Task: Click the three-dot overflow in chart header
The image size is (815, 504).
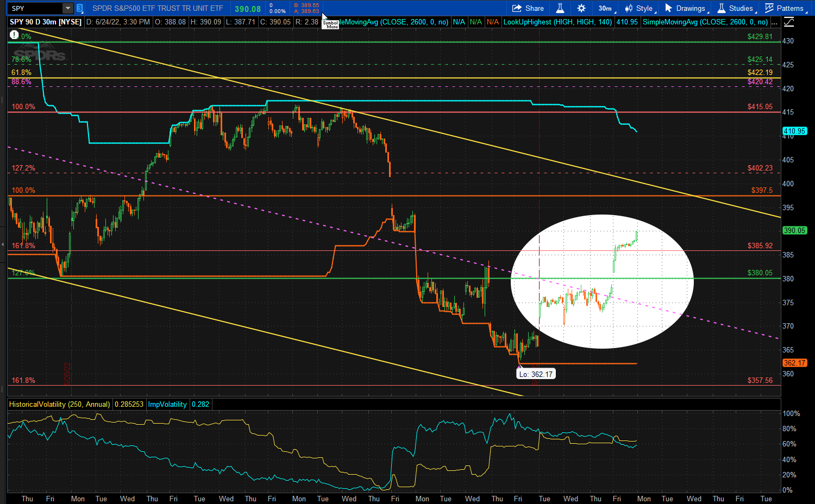Action: [x=774, y=22]
